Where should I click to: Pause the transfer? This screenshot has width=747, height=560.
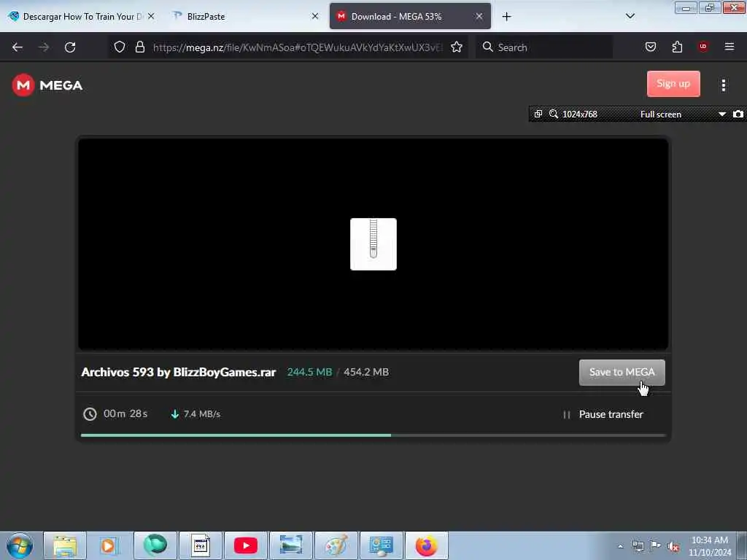tap(603, 414)
